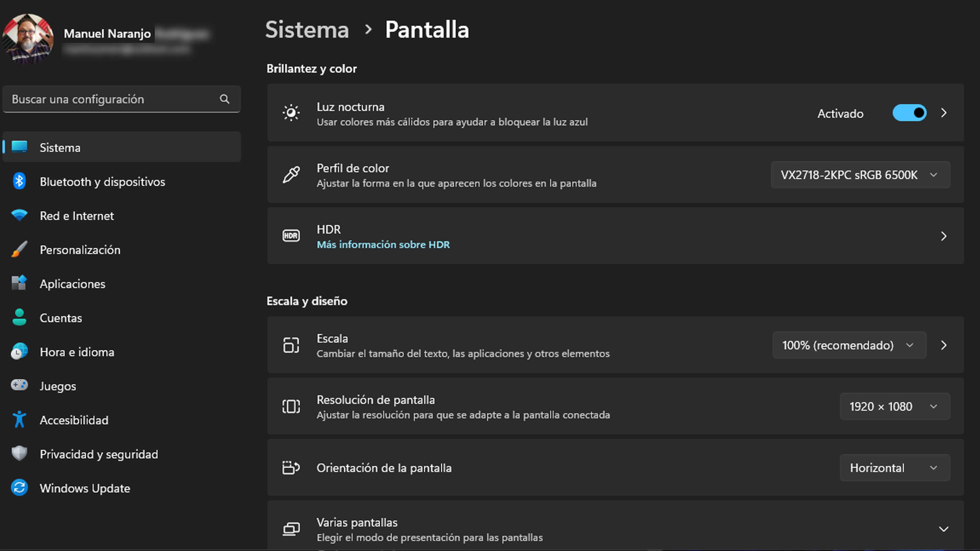Viewport: 980px width, 551px height.
Task: Open Juegos settings
Action: coord(122,386)
